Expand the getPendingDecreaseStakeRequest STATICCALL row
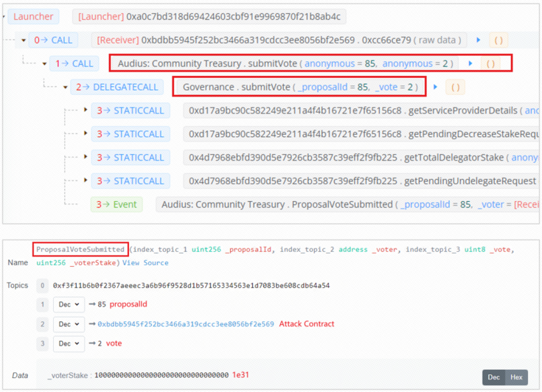The image size is (542, 392). coord(86,133)
